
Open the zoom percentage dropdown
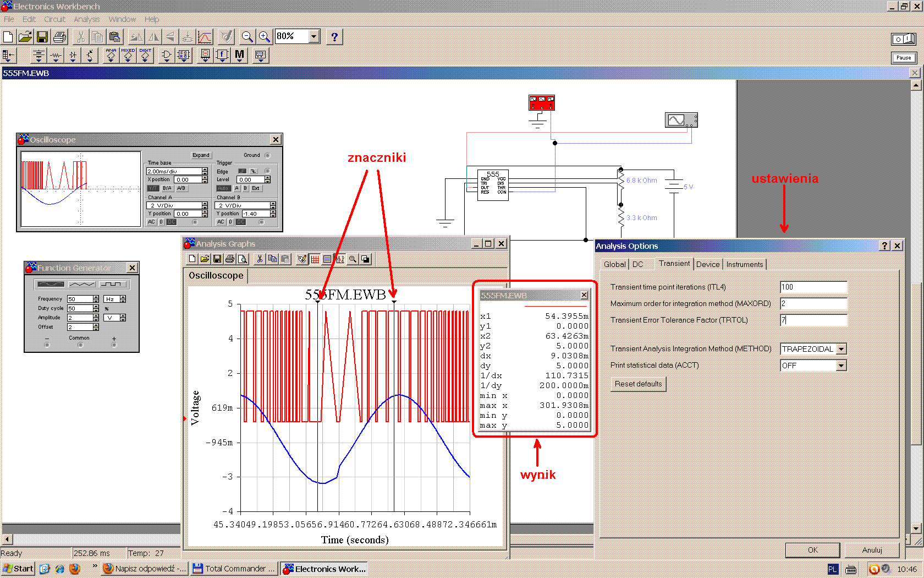314,36
